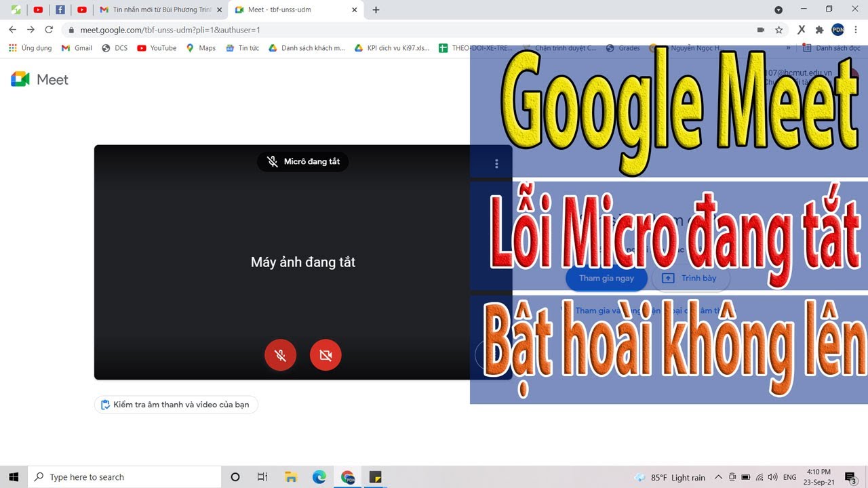
Task: View site info via the padlock icon
Action: click(x=71, y=30)
